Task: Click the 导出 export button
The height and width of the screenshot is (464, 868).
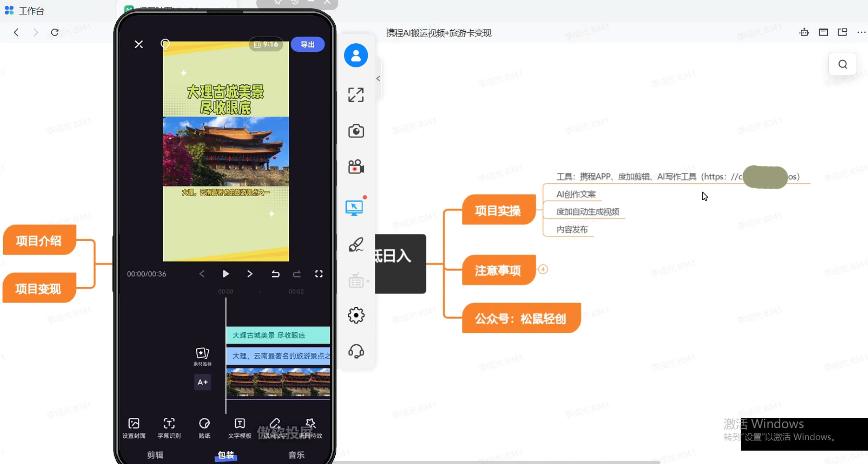Action: point(308,44)
